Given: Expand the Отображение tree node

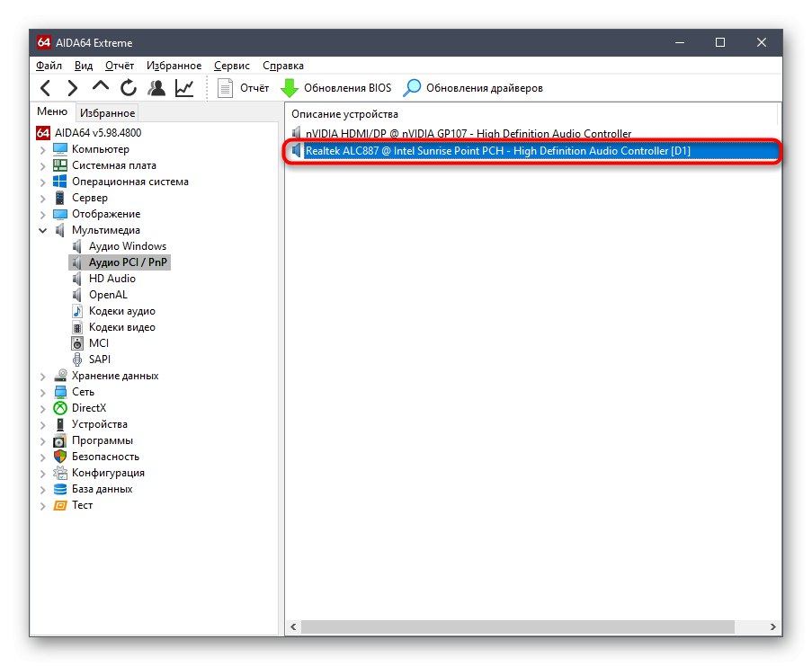Looking at the screenshot, I should point(43,215).
